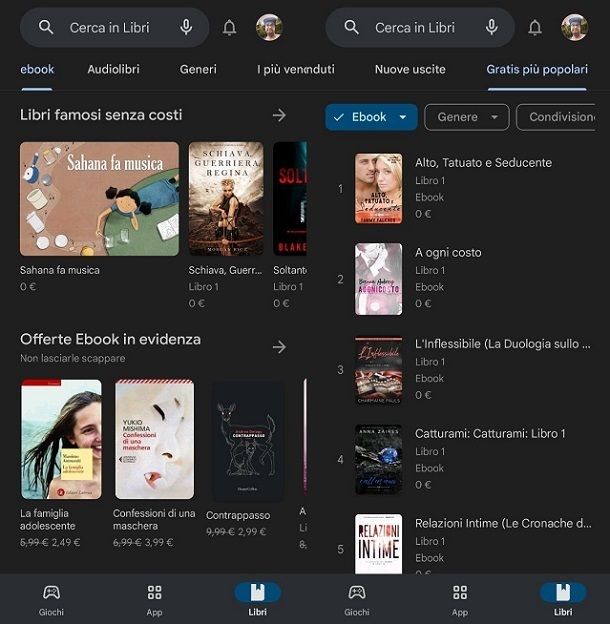Open Confessioni di una maschera cover
The height and width of the screenshot is (624, 610).
click(x=154, y=439)
